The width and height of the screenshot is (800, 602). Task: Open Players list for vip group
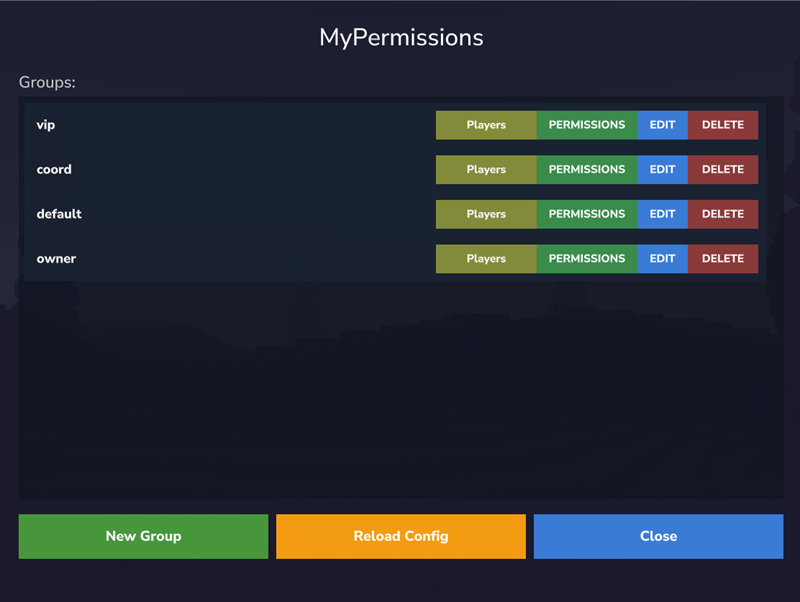pos(486,125)
